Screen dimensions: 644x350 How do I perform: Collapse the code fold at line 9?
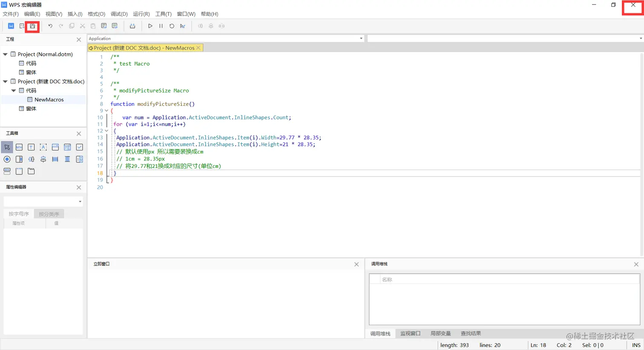[x=106, y=111]
